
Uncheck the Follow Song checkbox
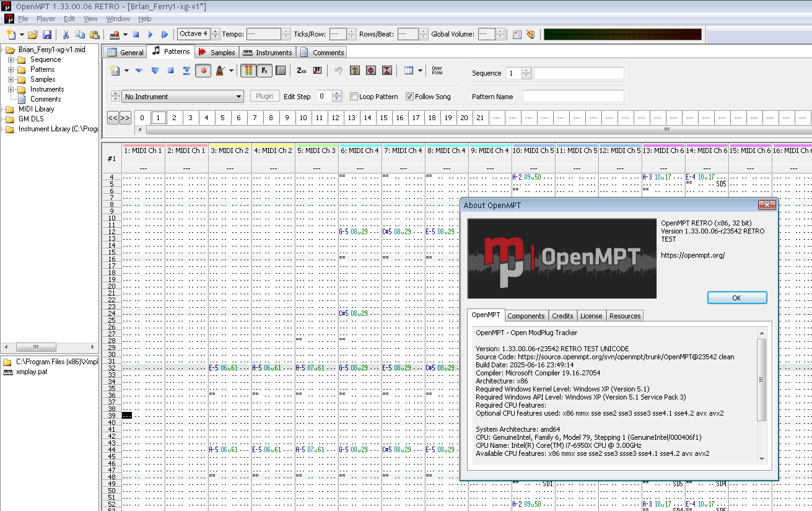409,97
